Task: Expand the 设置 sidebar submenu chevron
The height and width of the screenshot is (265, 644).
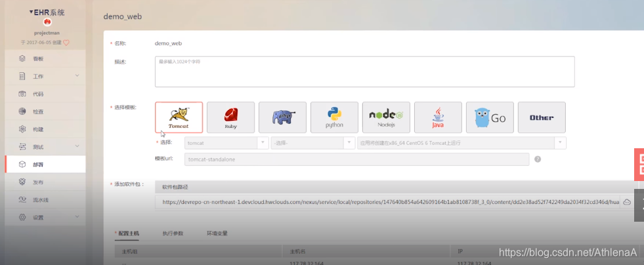Action: coord(77,217)
